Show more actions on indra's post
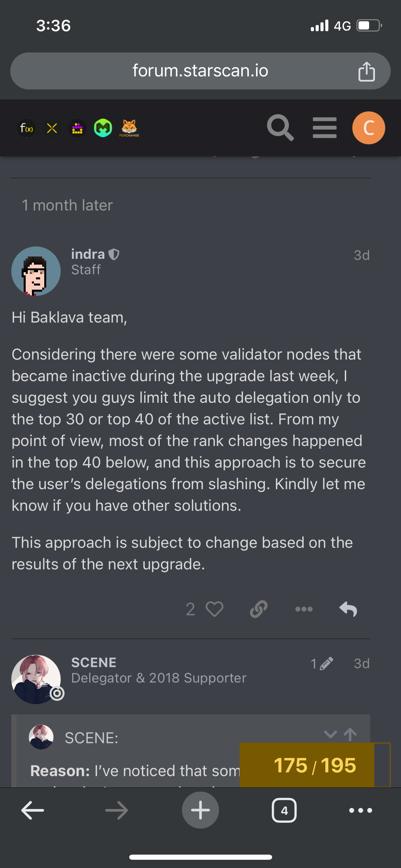The height and width of the screenshot is (868, 401). point(304,609)
